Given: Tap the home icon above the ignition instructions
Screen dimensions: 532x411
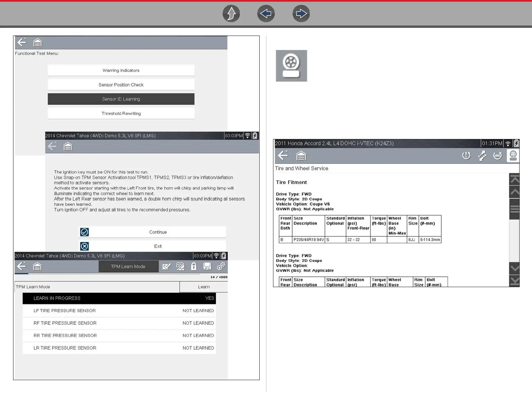Looking at the screenshot, I should click(x=68, y=146).
